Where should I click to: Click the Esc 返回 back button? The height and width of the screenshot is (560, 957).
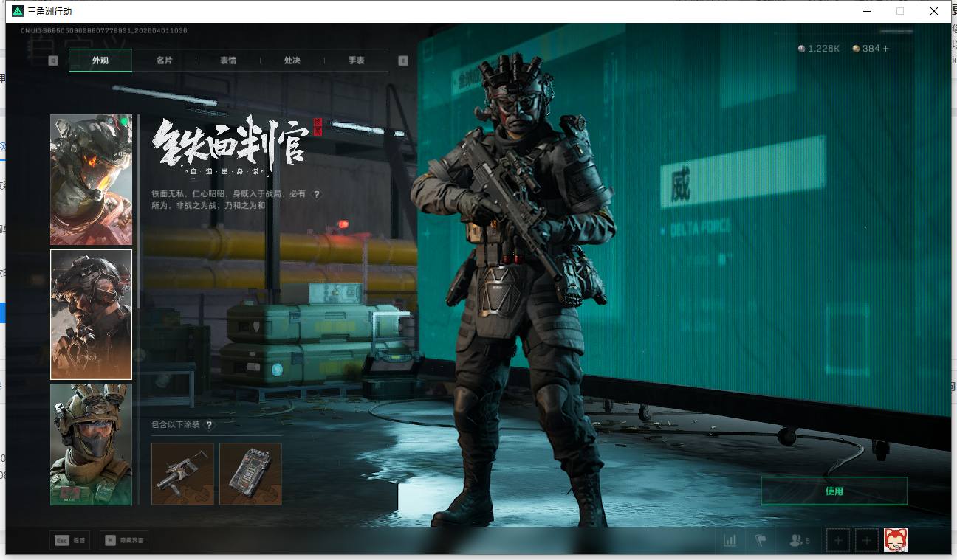(x=70, y=541)
